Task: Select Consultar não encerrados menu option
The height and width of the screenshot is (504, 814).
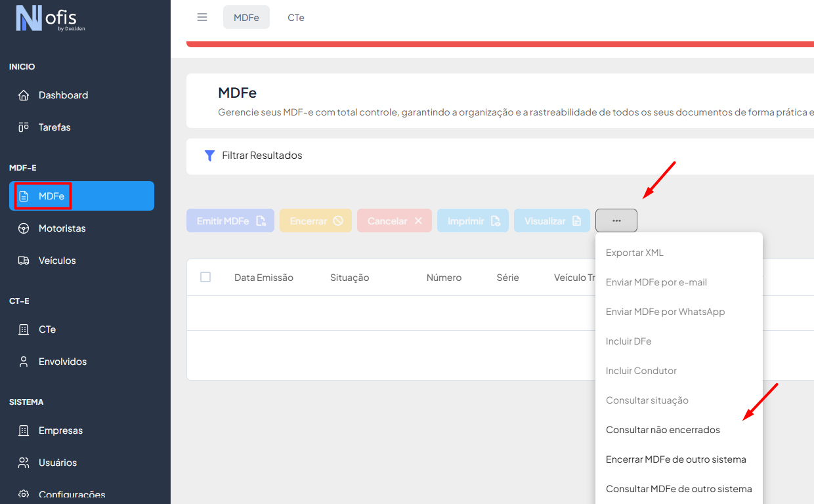Action: click(x=662, y=430)
